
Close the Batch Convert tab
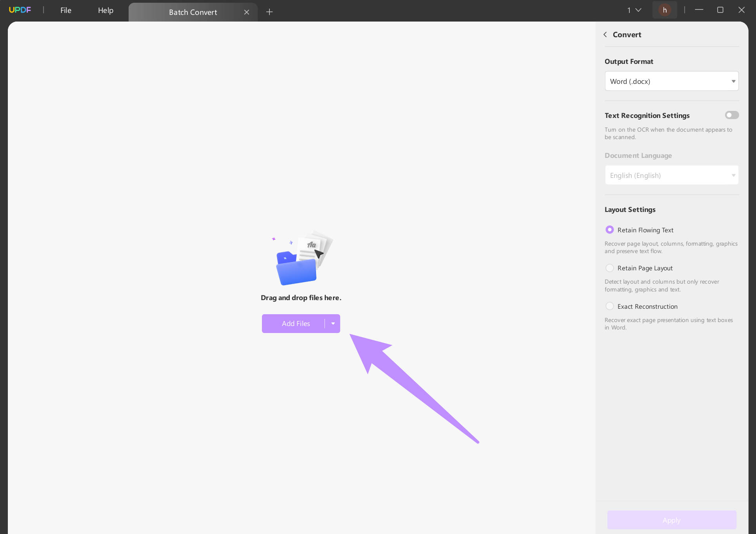[247, 12]
